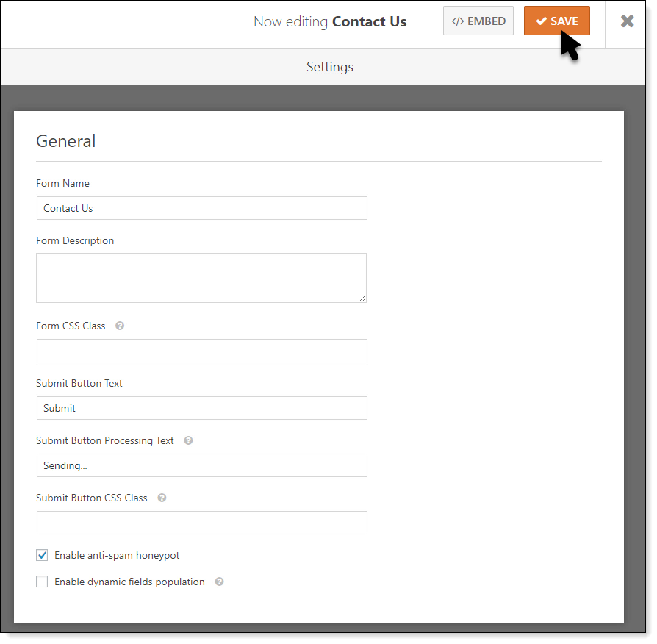657x644 pixels.
Task: Select the Submit Button Text field
Action: 201,408
